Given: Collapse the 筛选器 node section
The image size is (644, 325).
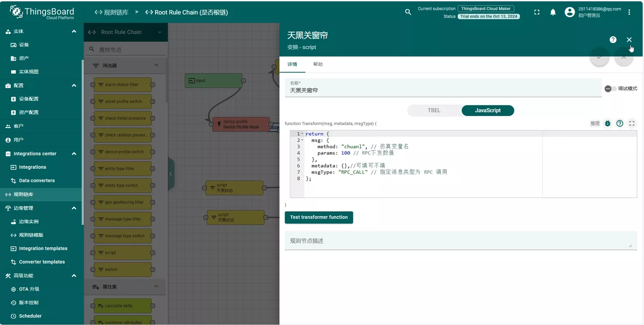Looking at the screenshot, I should point(156,65).
